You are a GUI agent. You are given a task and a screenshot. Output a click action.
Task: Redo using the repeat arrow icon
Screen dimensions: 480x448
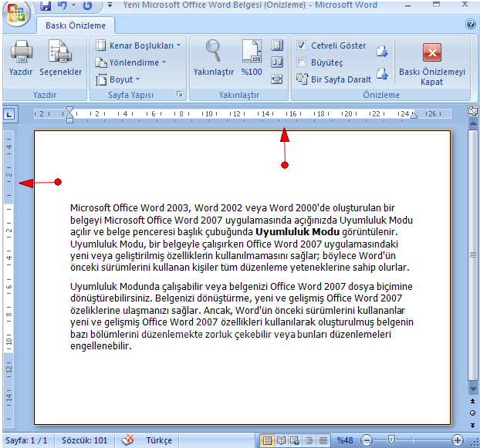(87, 5)
